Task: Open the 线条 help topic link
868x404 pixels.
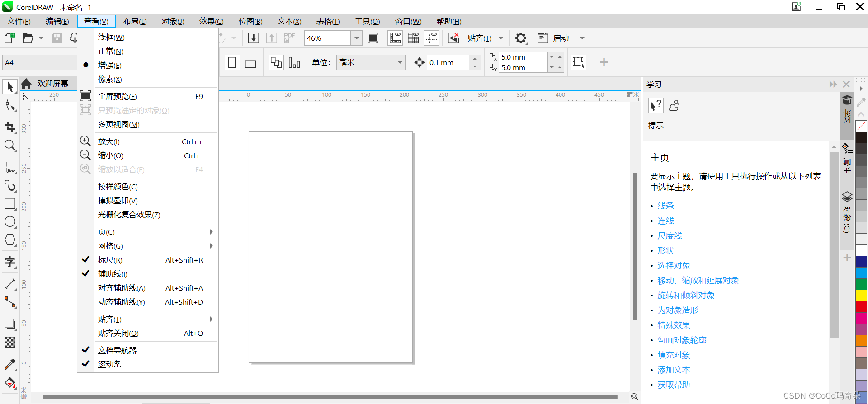Action: pyautogui.click(x=665, y=206)
